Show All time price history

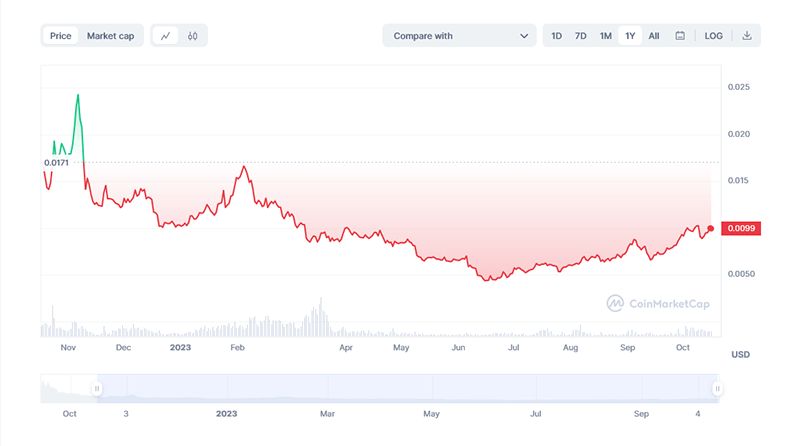click(x=654, y=36)
